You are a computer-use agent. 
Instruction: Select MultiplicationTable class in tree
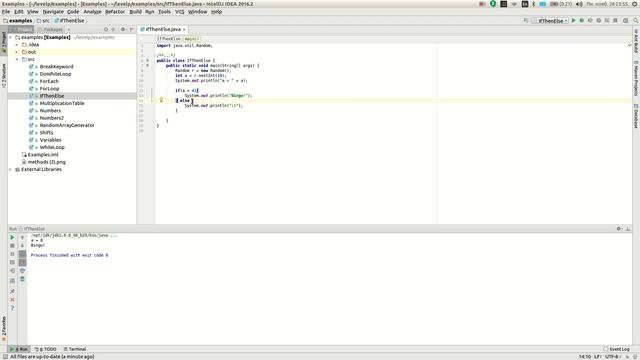62,103
